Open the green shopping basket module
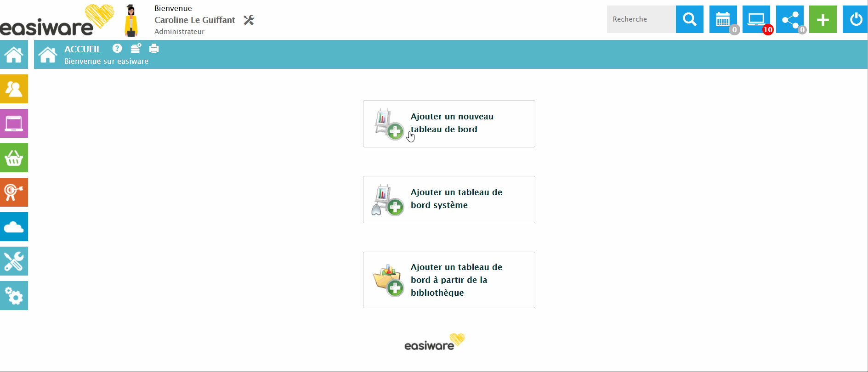 click(14, 158)
